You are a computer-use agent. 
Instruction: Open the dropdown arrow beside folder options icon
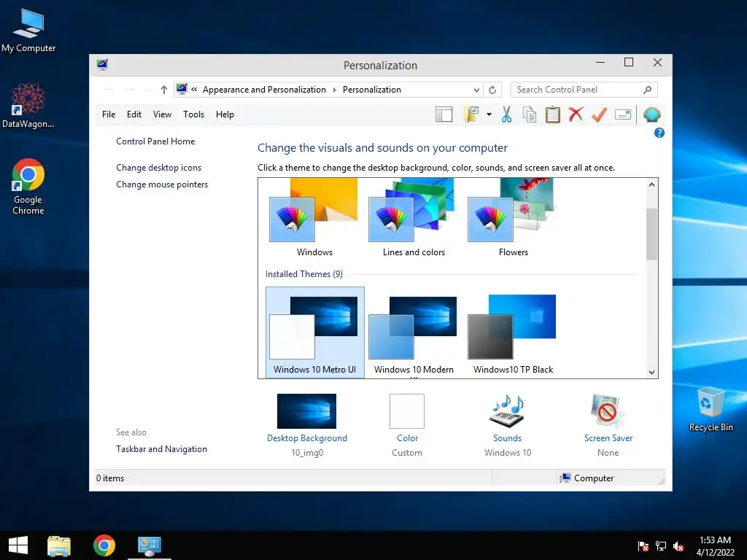pyautogui.click(x=489, y=114)
